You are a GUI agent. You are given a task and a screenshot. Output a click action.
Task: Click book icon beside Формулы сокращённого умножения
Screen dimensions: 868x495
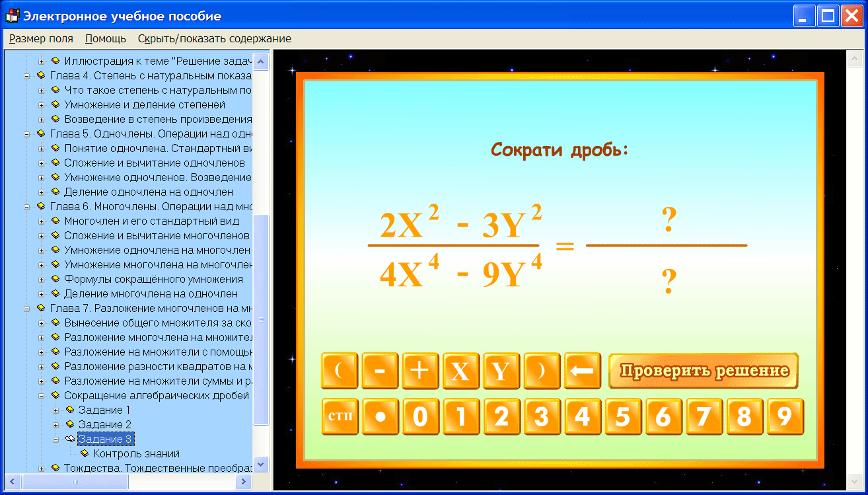pos(55,279)
